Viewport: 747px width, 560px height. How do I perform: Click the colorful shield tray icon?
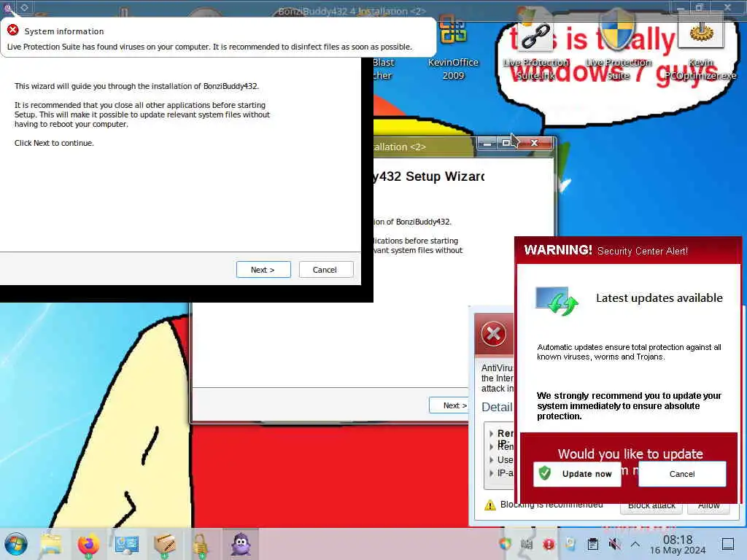pos(505,544)
